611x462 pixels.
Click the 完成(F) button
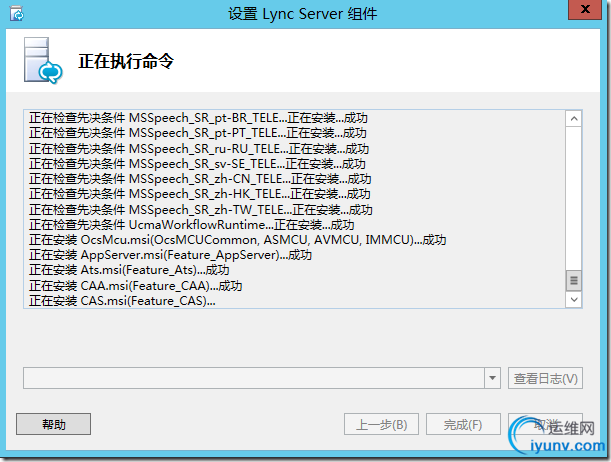(x=463, y=424)
